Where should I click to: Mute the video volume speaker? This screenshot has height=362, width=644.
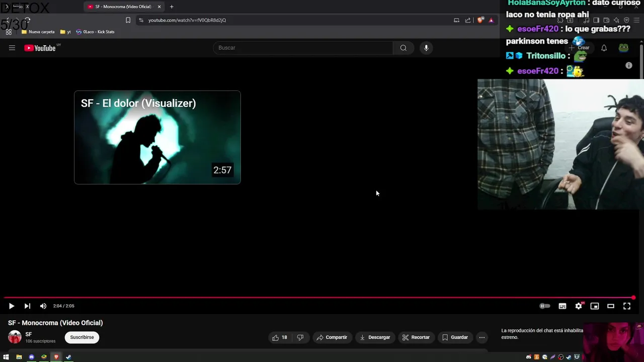[43, 306]
